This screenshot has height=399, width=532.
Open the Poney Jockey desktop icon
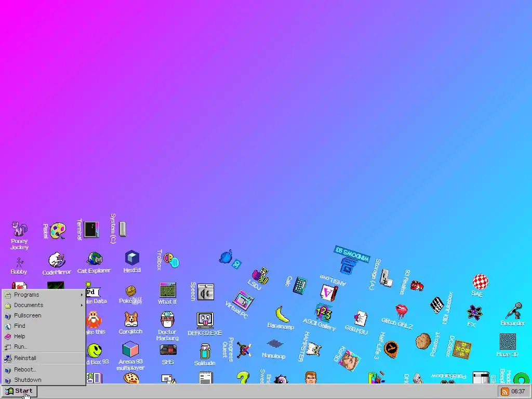tap(19, 229)
